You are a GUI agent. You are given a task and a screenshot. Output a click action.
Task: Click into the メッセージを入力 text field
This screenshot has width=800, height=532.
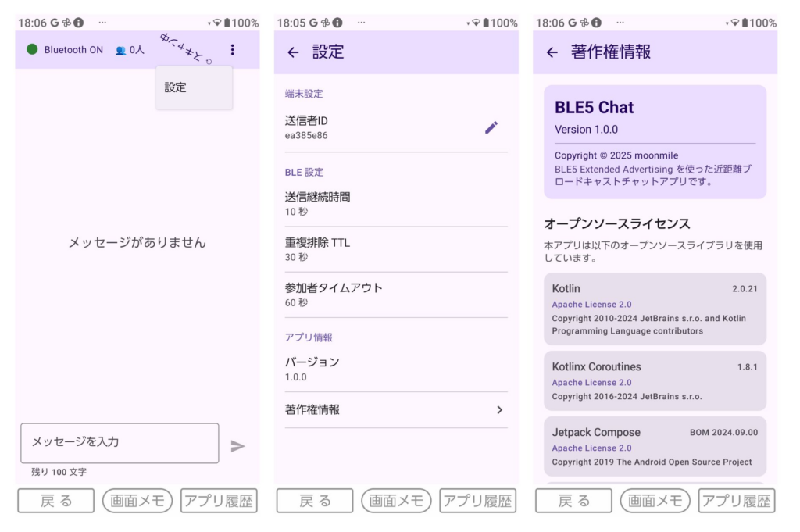(120, 443)
